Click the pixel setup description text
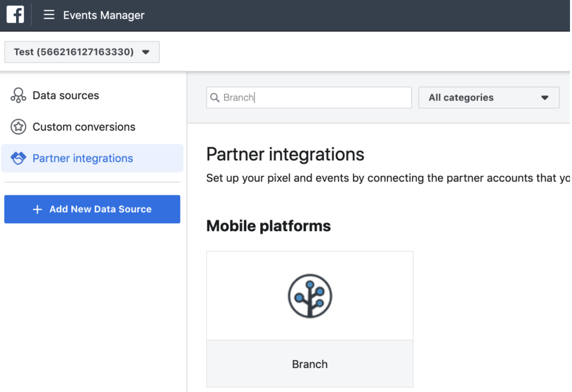This screenshot has width=572, height=392. (388, 178)
